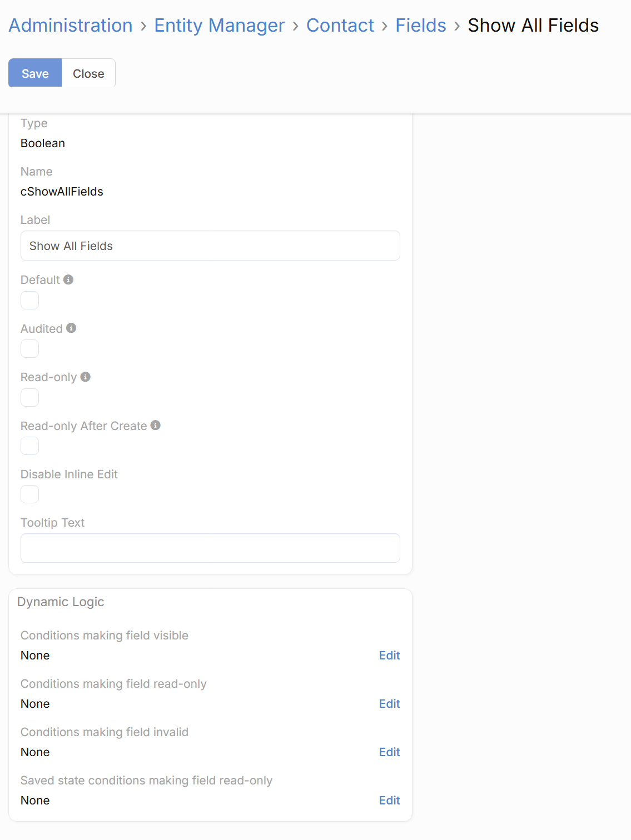The width and height of the screenshot is (631, 840).
Task: Save the field settings
Action: click(35, 73)
